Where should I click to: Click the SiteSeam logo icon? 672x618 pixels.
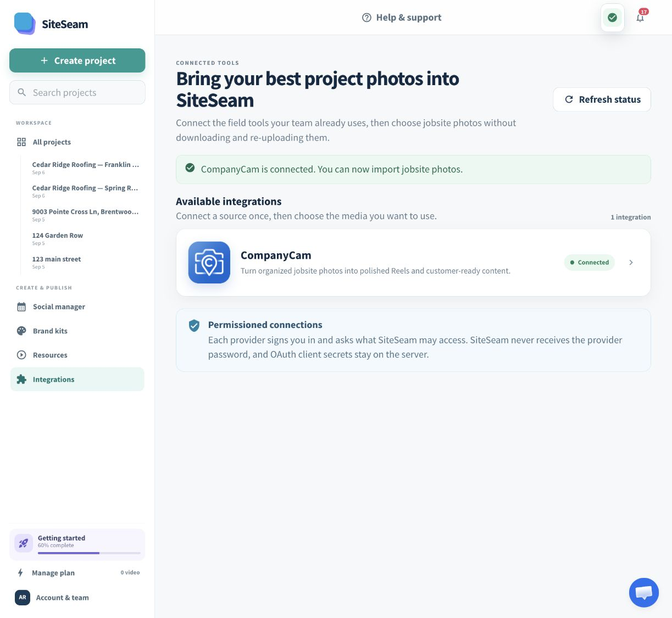25,24
